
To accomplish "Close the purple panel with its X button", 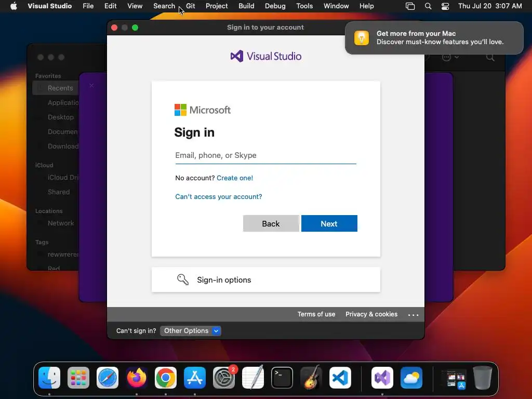I will 91,86.
